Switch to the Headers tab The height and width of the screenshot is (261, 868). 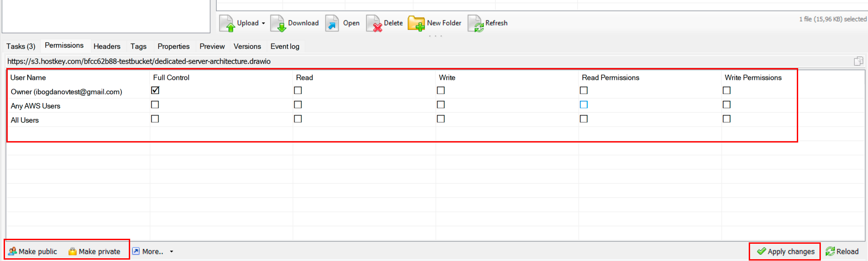[x=107, y=46]
